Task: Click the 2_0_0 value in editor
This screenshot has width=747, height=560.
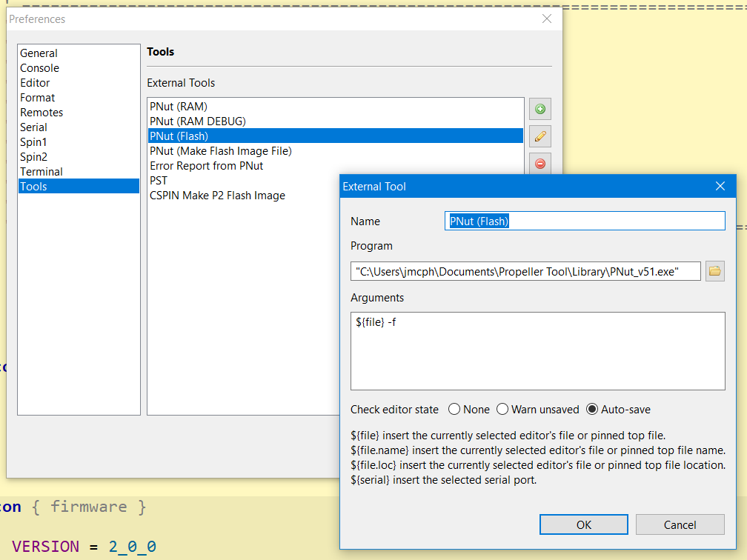Action: pyautogui.click(x=132, y=546)
